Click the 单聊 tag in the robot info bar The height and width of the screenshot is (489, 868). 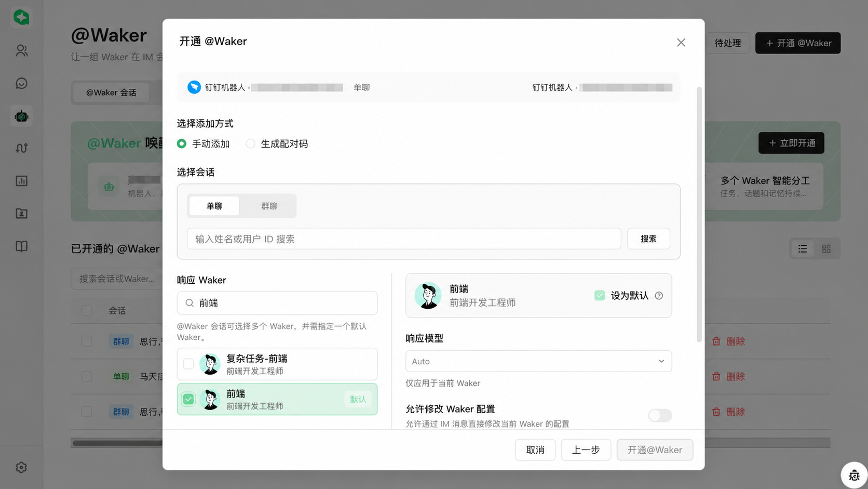coord(361,87)
